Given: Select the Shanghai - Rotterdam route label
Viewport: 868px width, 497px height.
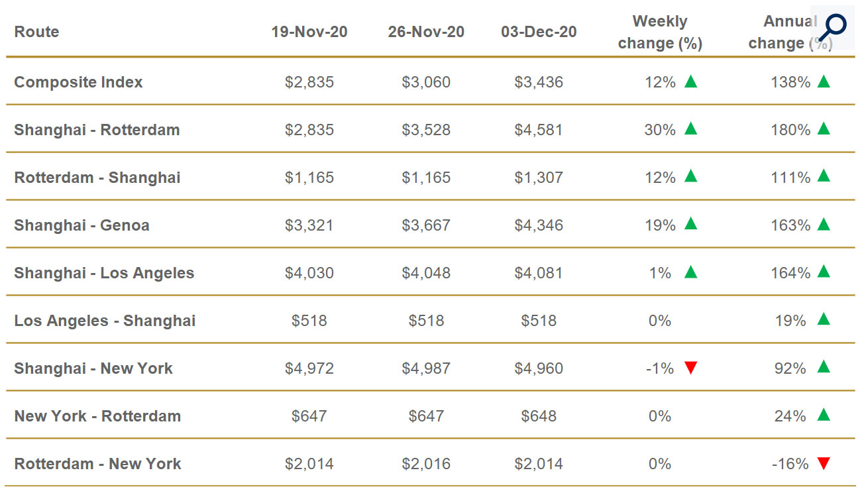Looking at the screenshot, I should pyautogui.click(x=97, y=130).
